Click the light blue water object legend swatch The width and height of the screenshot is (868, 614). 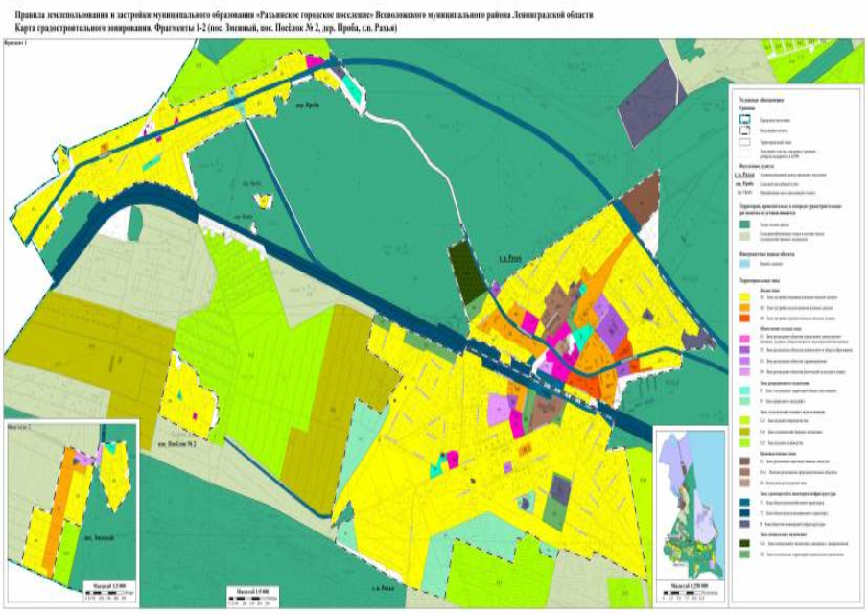[x=745, y=265]
